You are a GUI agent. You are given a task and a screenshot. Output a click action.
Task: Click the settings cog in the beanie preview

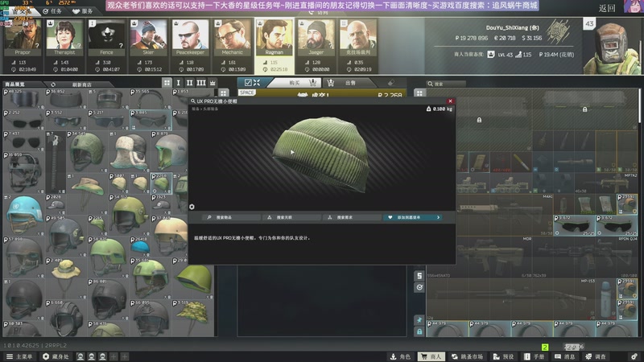pos(192,207)
